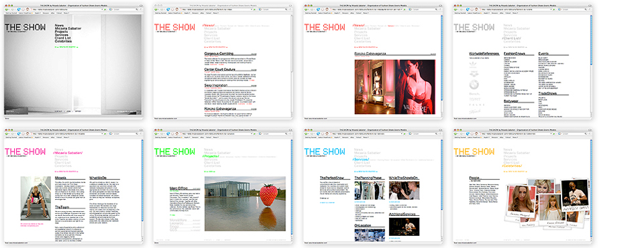Screen dimensions: 644x248
Task: Click the Home icon in the red News article-list window
Action: point(176,9)
